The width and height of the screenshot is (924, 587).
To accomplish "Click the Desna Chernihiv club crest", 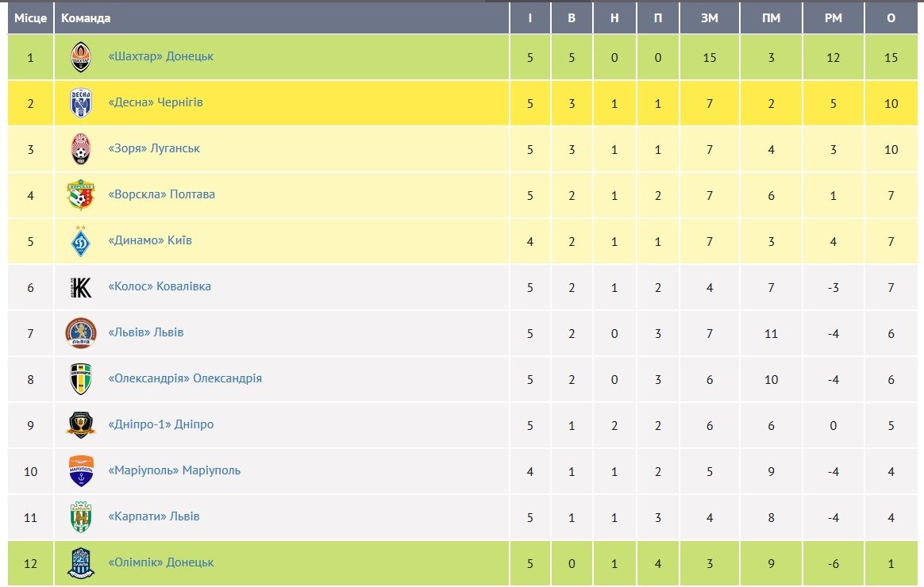I will (x=81, y=103).
